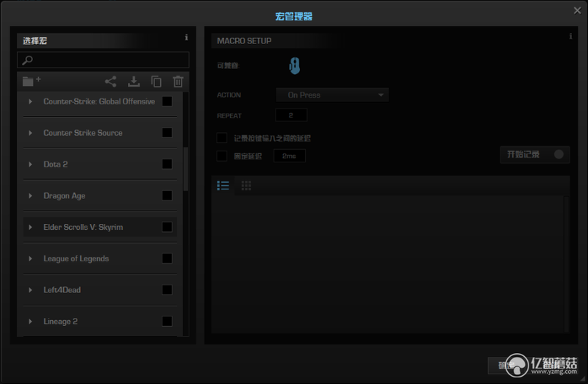Viewport: 588px width, 384px height.
Task: Select the Dragon Age row label
Action: 64,196
